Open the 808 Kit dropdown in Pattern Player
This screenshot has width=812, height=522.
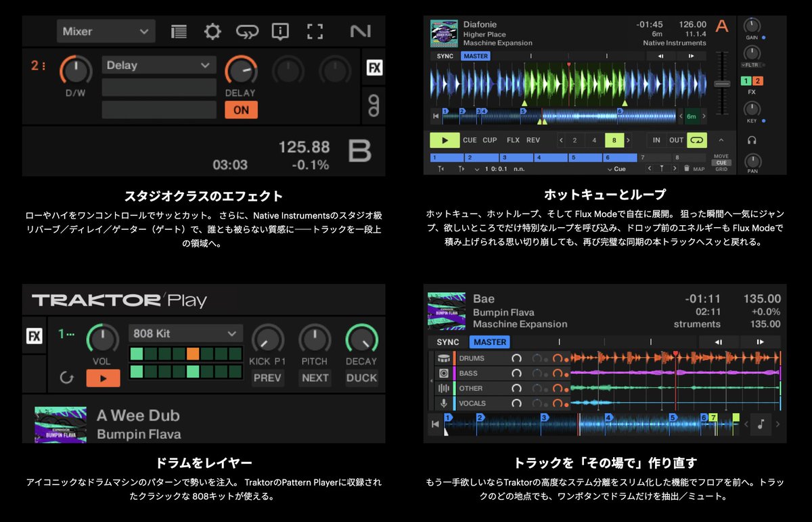(x=185, y=333)
